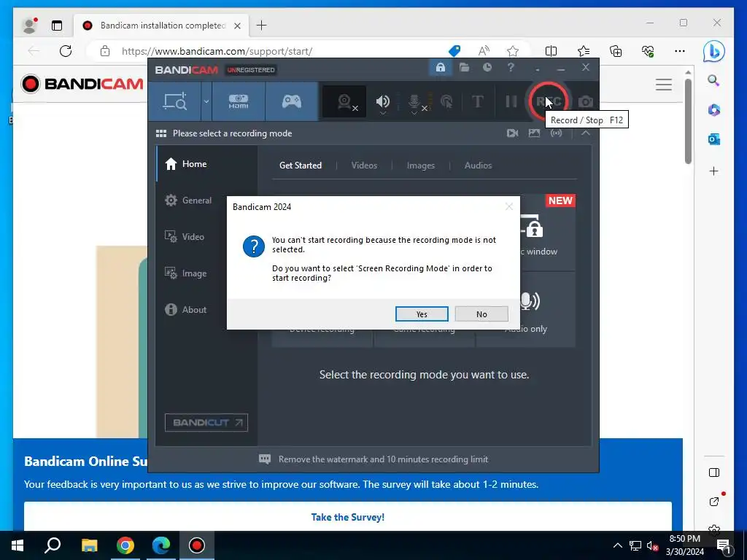This screenshot has width=747, height=560.
Task: Close the Bandicam 2024 dialog
Action: [508, 206]
